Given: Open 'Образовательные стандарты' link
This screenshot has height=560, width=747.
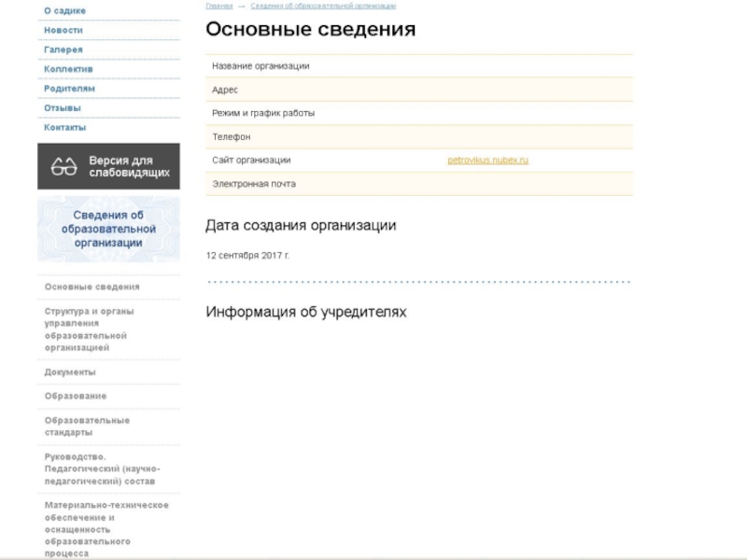Looking at the screenshot, I should click(87, 427).
